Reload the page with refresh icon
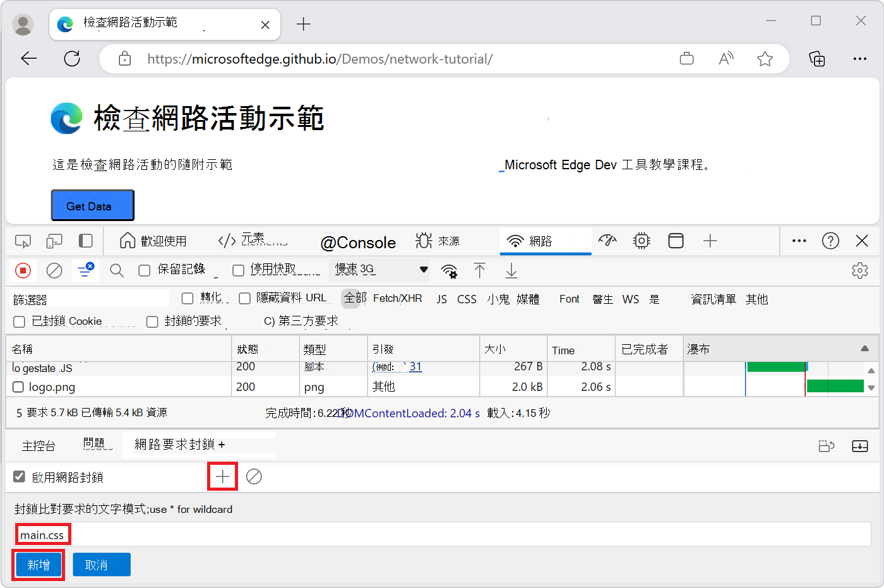This screenshot has width=884, height=588. 72,59
